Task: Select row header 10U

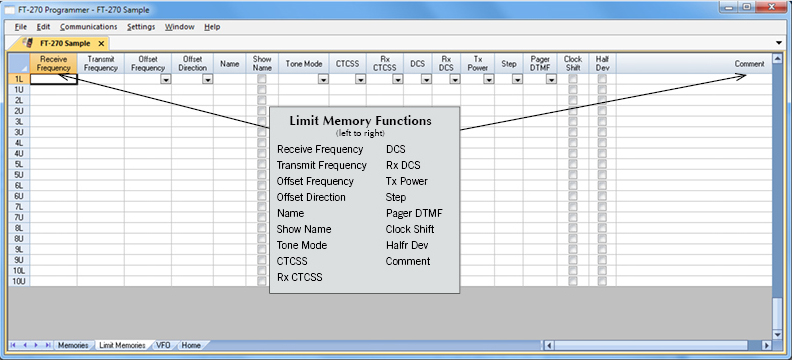Action: [x=19, y=281]
